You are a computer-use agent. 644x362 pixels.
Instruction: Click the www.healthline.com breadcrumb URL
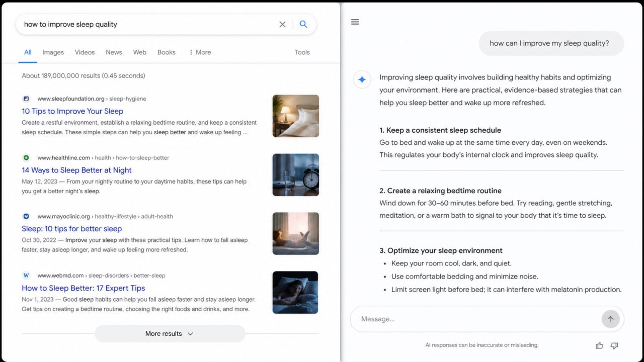point(103,157)
